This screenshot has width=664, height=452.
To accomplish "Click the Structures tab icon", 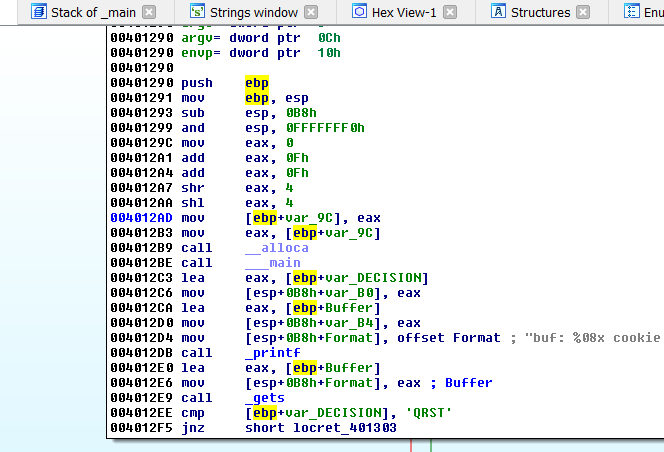I will pyautogui.click(x=497, y=12).
